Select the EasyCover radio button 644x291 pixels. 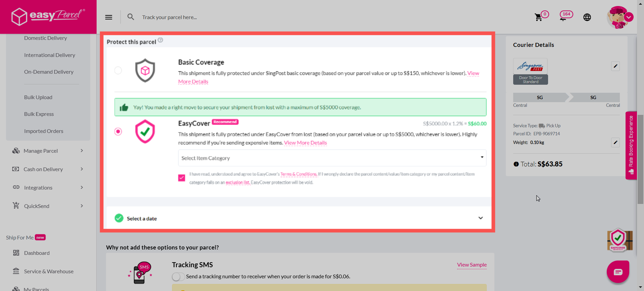coord(118,131)
